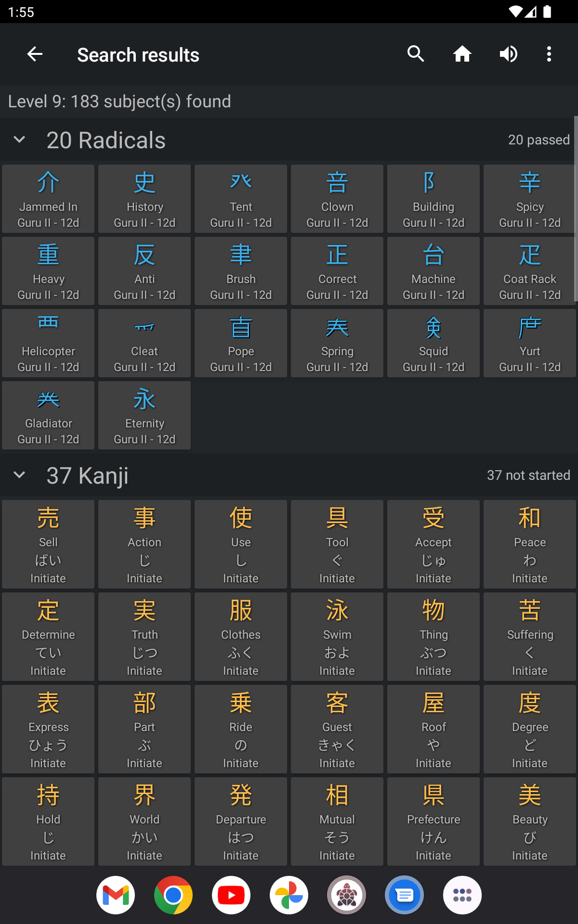Collapse the 37 Kanji section

[x=20, y=475]
